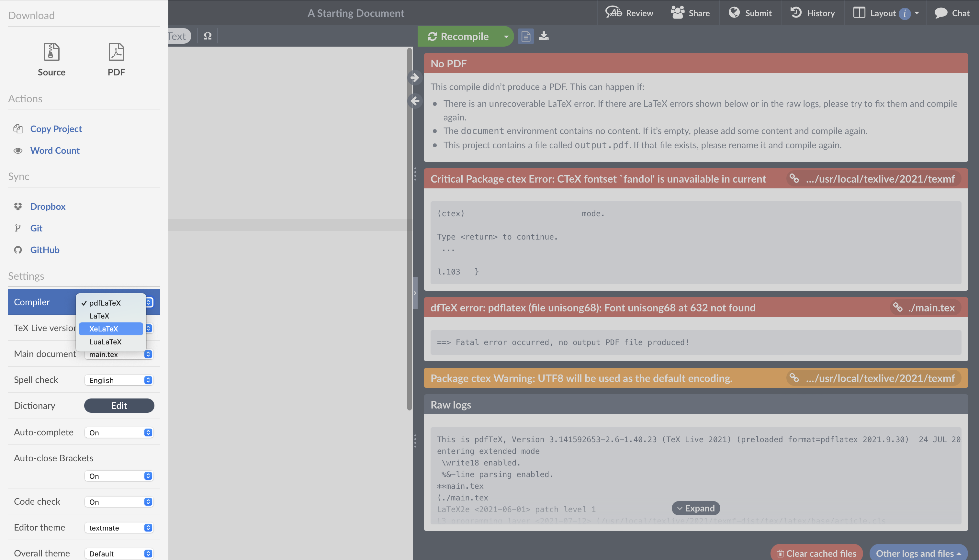Toggle the Code check setting dropdown
This screenshot has height=560, width=979.
coord(119,501)
